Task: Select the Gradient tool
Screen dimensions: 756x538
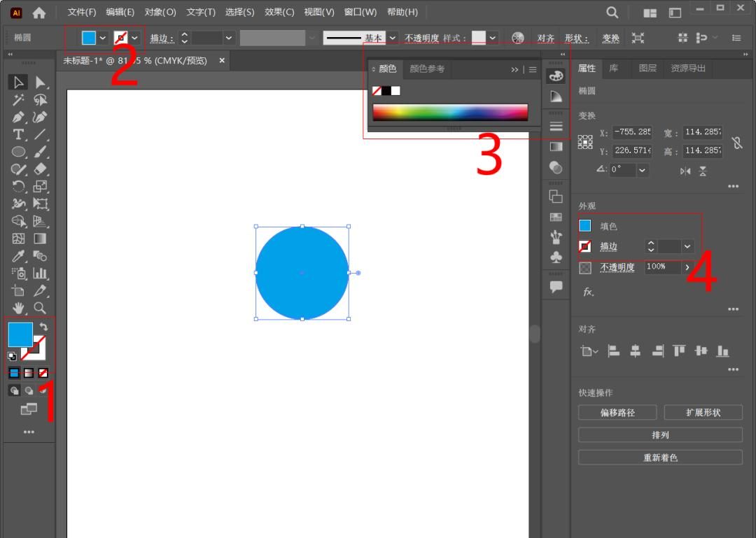Action: coord(40,239)
